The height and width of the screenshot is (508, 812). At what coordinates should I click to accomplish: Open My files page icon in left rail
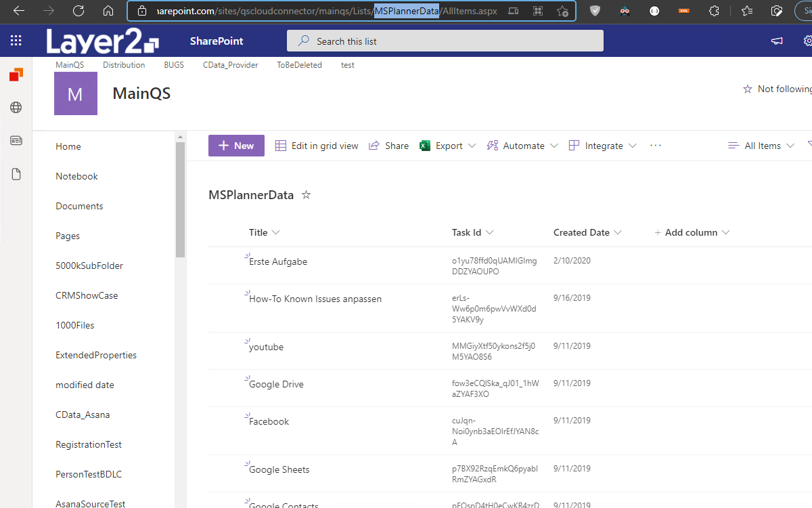pos(16,175)
